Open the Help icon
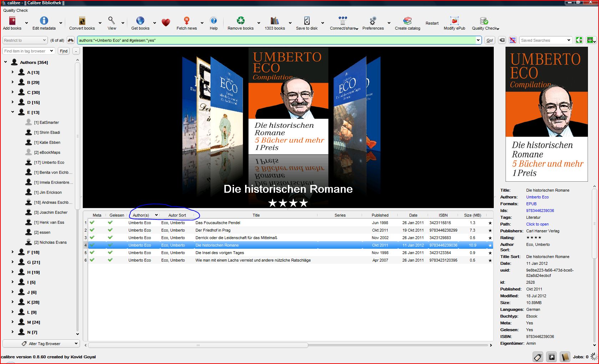The width and height of the screenshot is (599, 364). coord(213,21)
